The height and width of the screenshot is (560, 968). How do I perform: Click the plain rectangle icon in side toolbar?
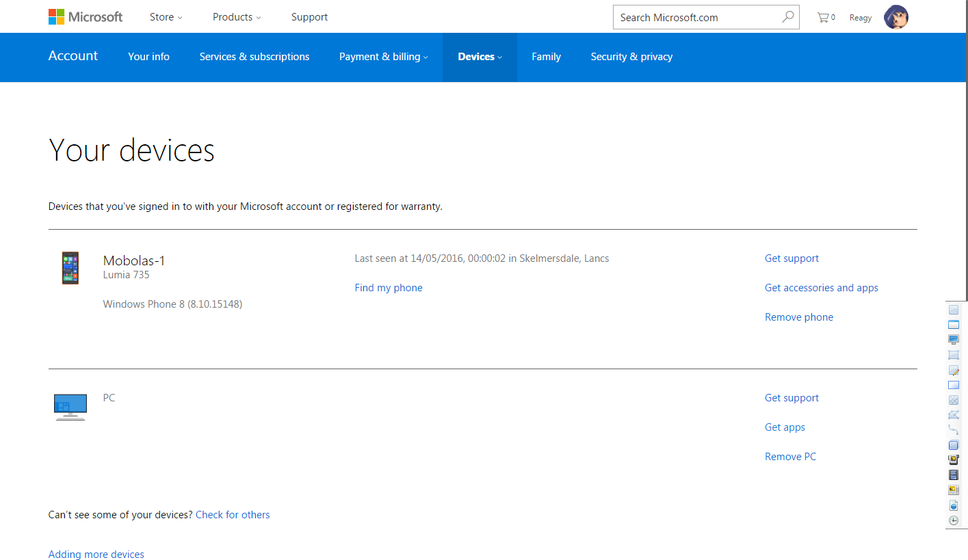(954, 385)
